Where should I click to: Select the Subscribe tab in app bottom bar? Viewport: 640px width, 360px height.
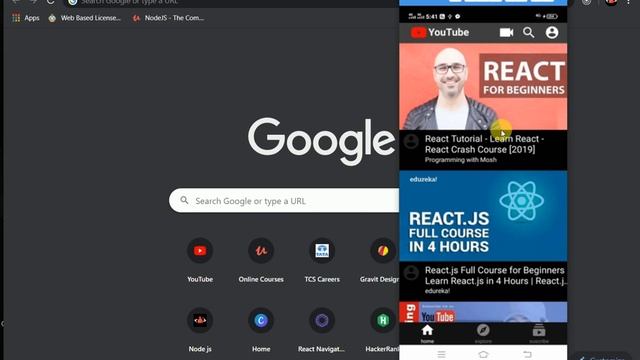[539, 333]
